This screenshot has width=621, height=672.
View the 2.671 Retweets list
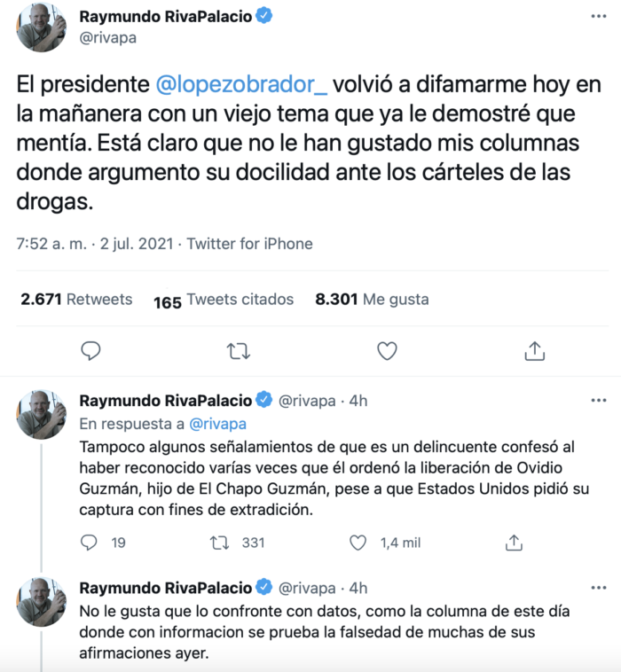[x=76, y=300]
